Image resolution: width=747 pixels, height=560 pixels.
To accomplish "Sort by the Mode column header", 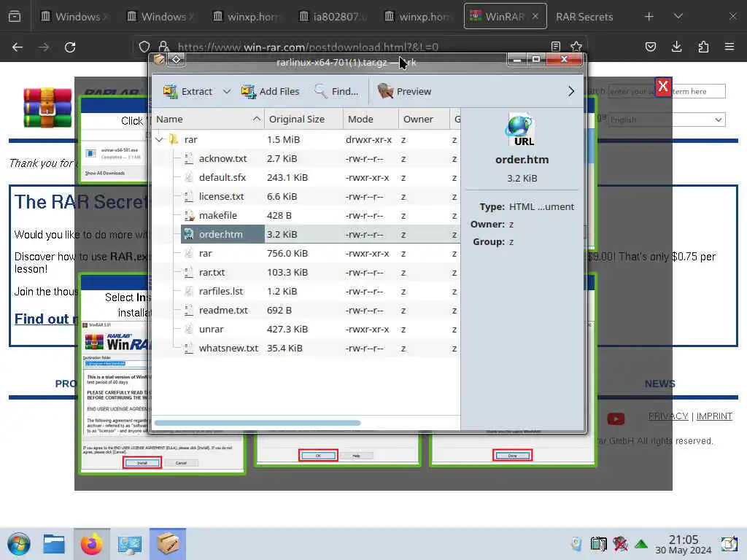I will 370,119.
